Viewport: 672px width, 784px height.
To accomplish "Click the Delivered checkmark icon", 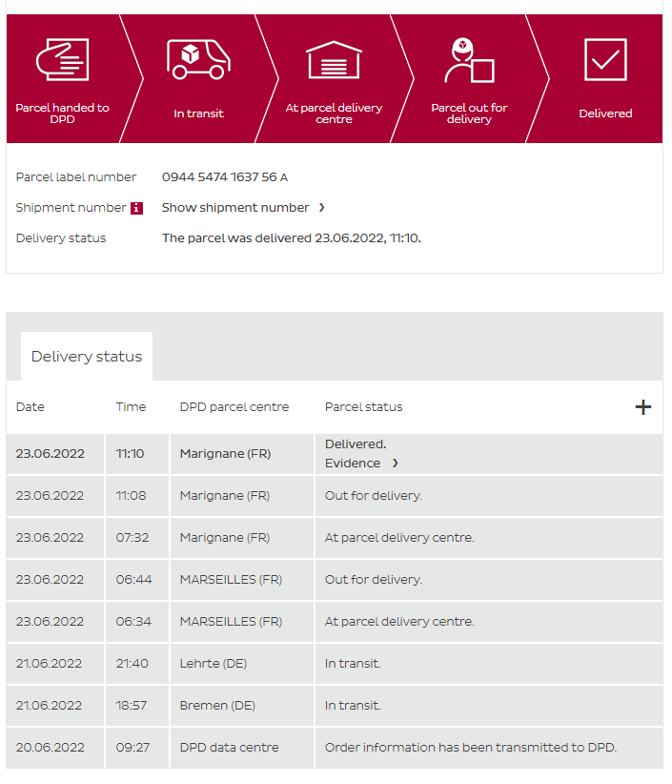I will (x=605, y=59).
